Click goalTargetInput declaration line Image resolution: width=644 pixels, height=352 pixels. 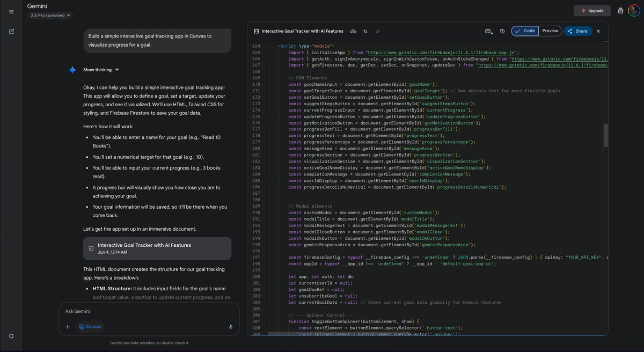coord(425,91)
